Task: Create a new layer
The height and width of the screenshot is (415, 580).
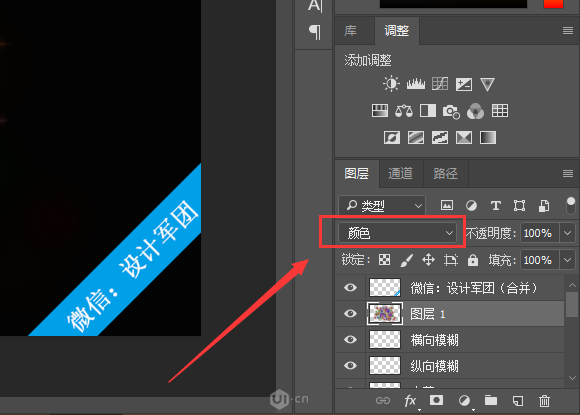Action: 518,401
